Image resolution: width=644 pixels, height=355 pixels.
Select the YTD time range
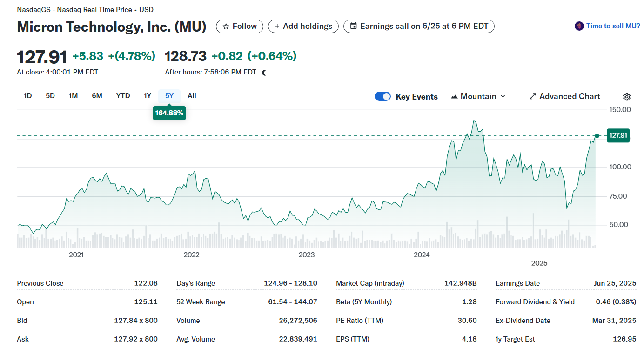[x=123, y=96]
